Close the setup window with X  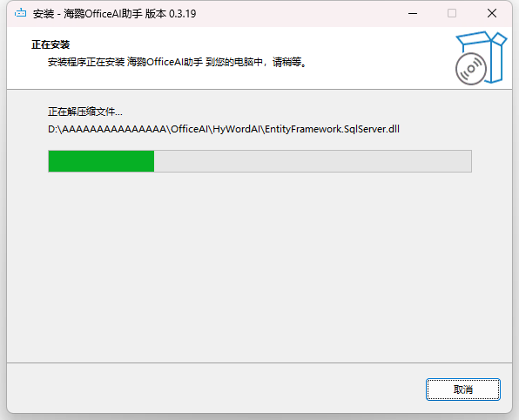click(492, 13)
